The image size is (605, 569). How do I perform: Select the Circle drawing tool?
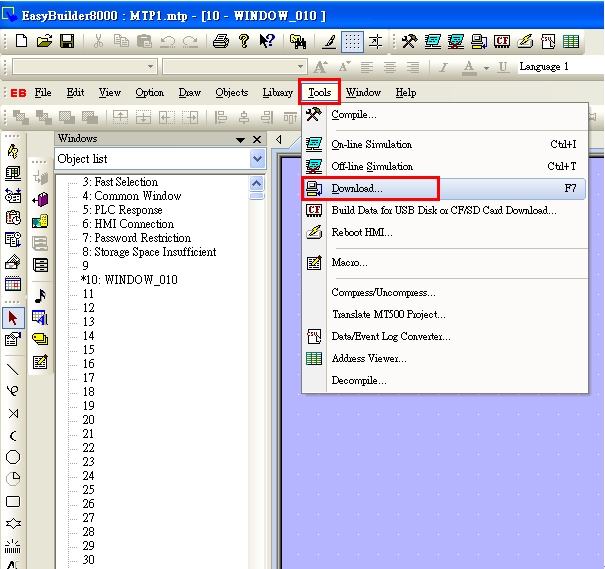(13, 458)
